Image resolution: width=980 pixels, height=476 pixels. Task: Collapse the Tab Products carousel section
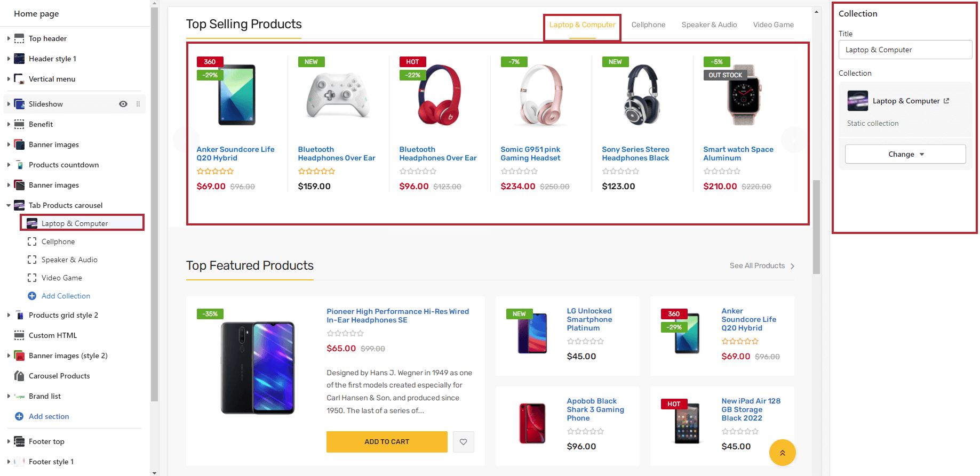pos(9,205)
